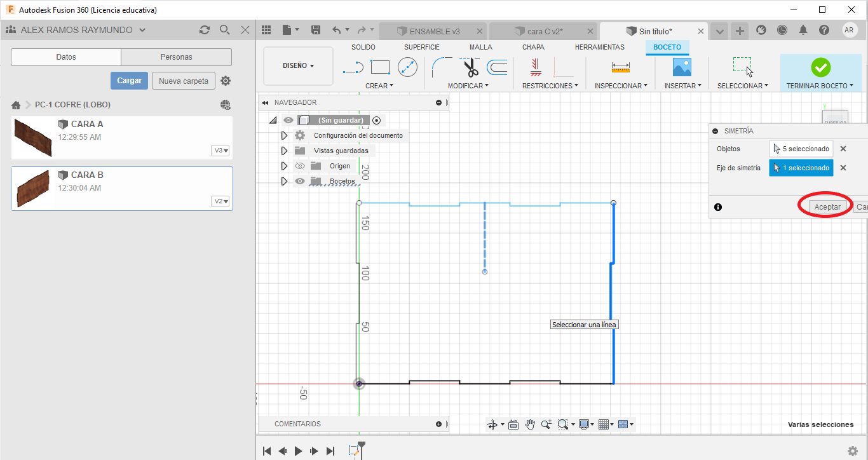Image resolution: width=868 pixels, height=460 pixels.
Task: Switch to the MALLA tab
Action: coord(481,47)
